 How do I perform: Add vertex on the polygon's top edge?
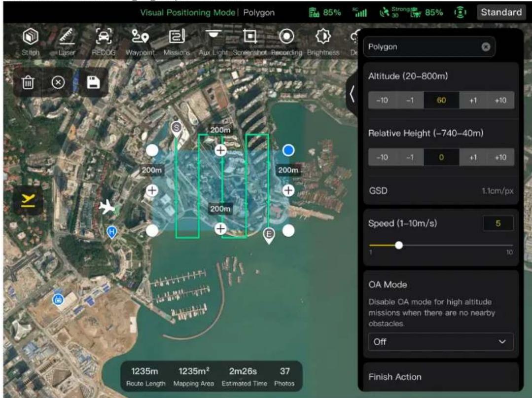[220, 150]
